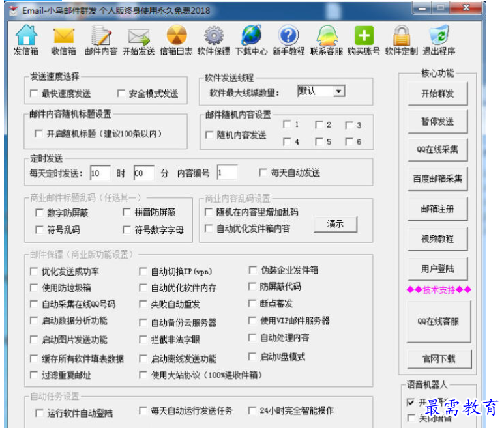Enable 自动备份云服务器 checkbox
Image resolution: width=504 pixels, height=428 pixels.
tap(143, 322)
